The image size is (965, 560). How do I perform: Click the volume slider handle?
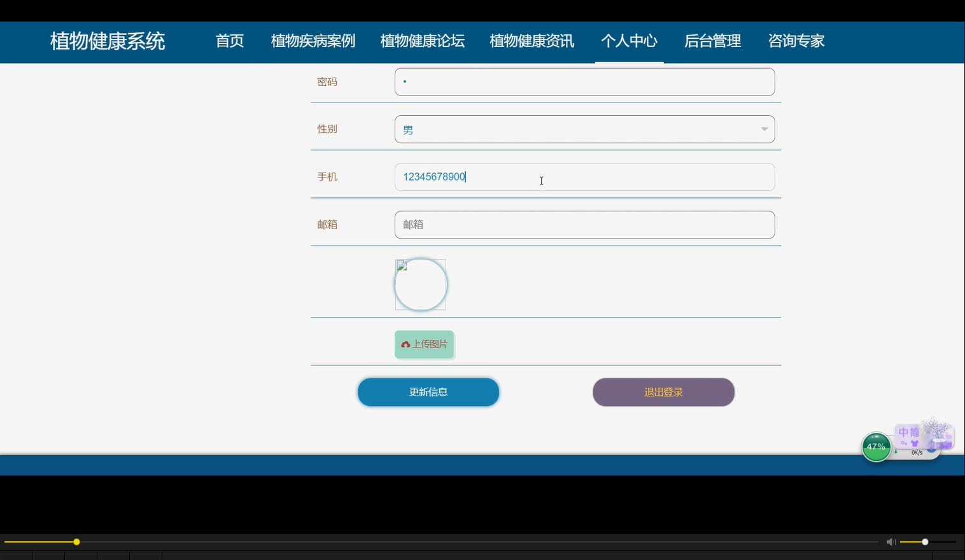pyautogui.click(x=924, y=542)
